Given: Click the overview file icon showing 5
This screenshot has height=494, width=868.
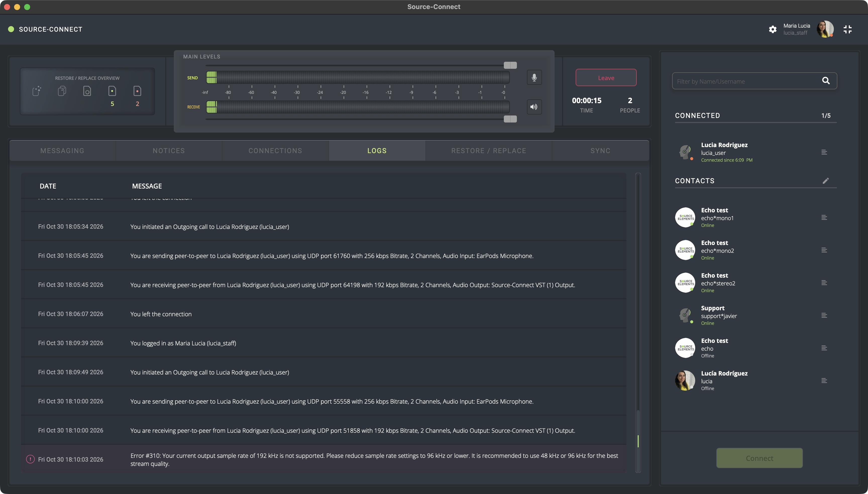Looking at the screenshot, I should tap(112, 91).
